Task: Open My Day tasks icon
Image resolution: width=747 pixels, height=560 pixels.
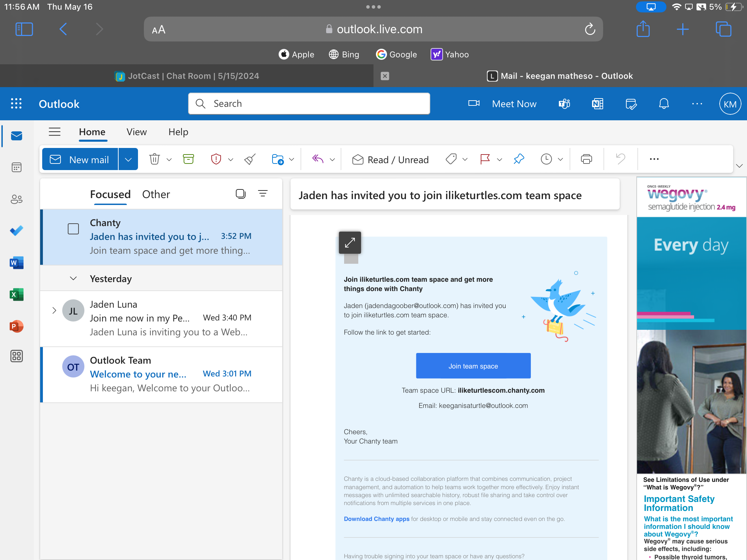Action: 631,104
